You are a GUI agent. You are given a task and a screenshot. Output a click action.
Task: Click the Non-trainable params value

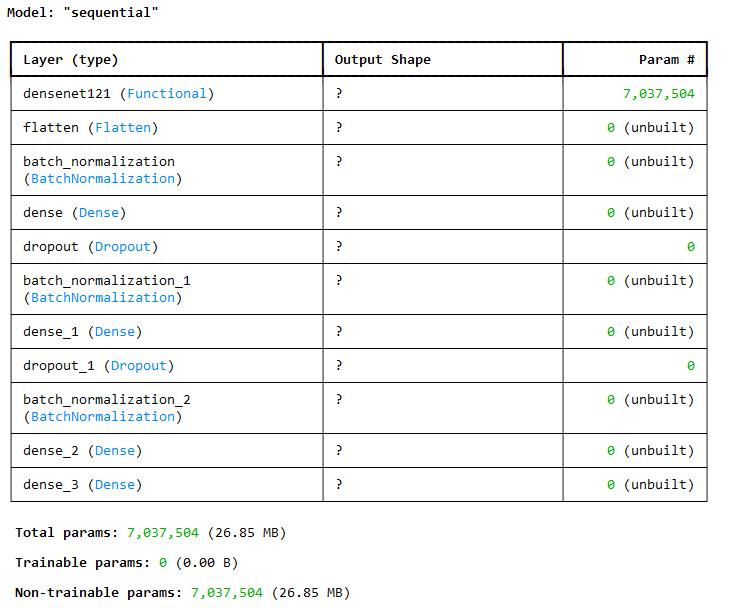pyautogui.click(x=226, y=593)
